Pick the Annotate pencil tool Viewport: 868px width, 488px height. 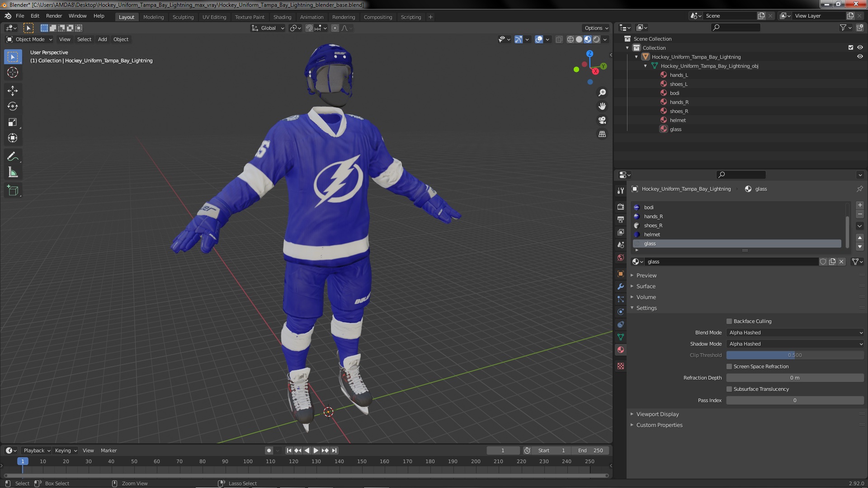(13, 157)
